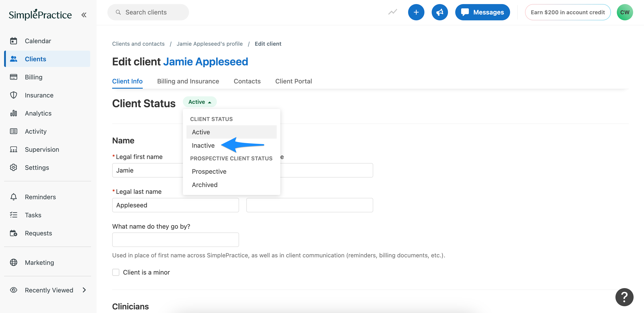The height and width of the screenshot is (313, 644).
Task: Open the help question mark icon
Action: coord(624,297)
